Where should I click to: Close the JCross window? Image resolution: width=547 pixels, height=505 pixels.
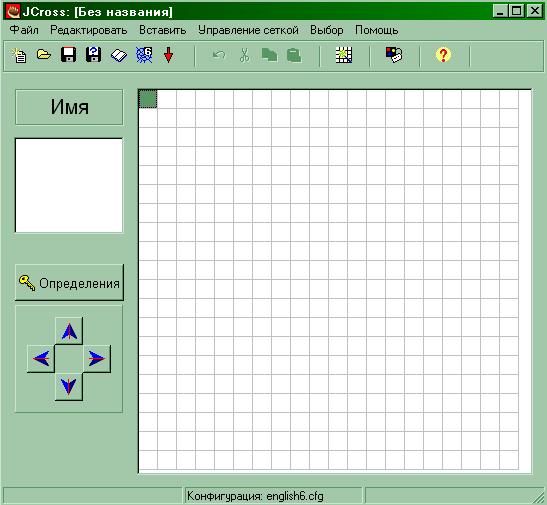[534, 12]
